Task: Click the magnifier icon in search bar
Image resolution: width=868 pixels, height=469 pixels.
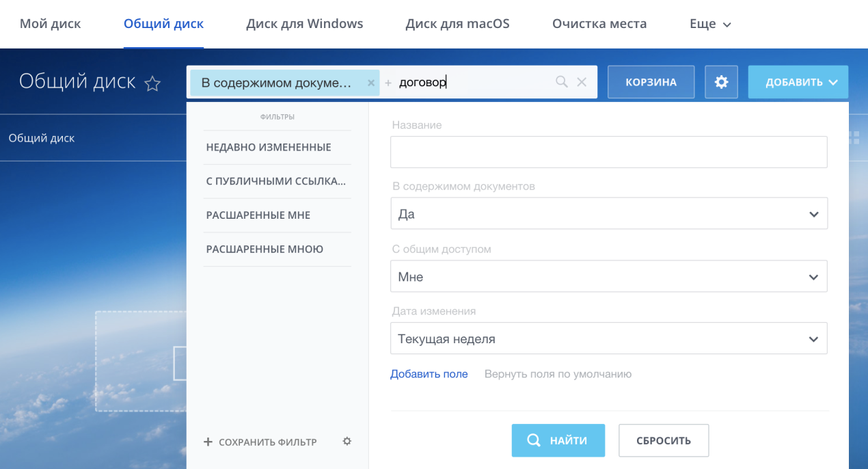Action: click(x=562, y=82)
